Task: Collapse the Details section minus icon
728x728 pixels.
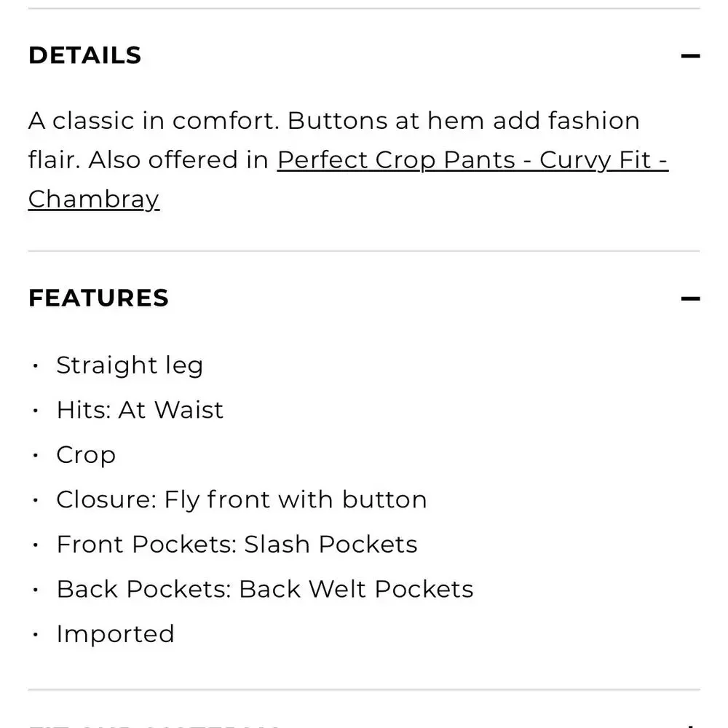Action: point(690,56)
